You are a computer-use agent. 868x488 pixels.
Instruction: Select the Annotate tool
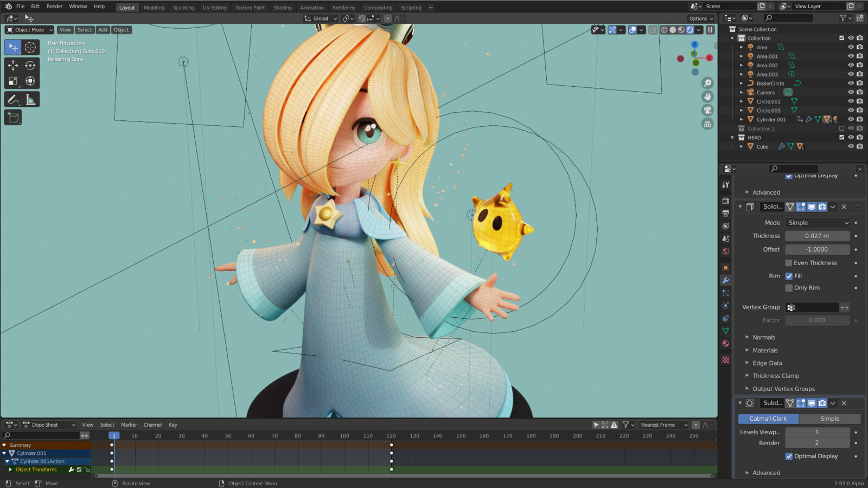coord(13,100)
